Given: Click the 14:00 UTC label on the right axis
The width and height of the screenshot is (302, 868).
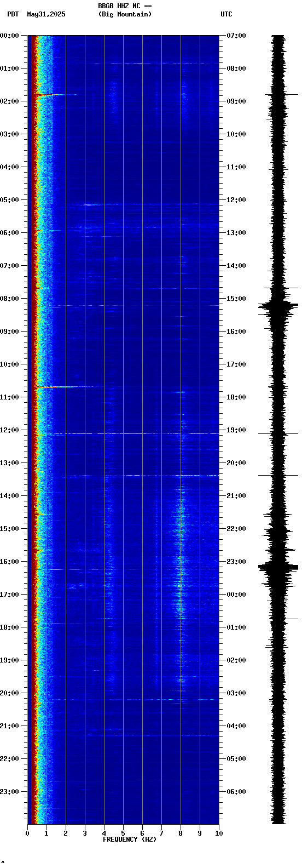Looking at the screenshot, I should pyautogui.click(x=236, y=266).
